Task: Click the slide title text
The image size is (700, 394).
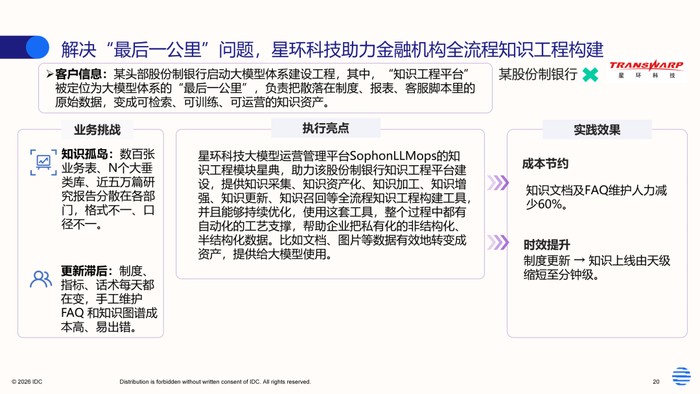Action: pyautogui.click(x=332, y=49)
